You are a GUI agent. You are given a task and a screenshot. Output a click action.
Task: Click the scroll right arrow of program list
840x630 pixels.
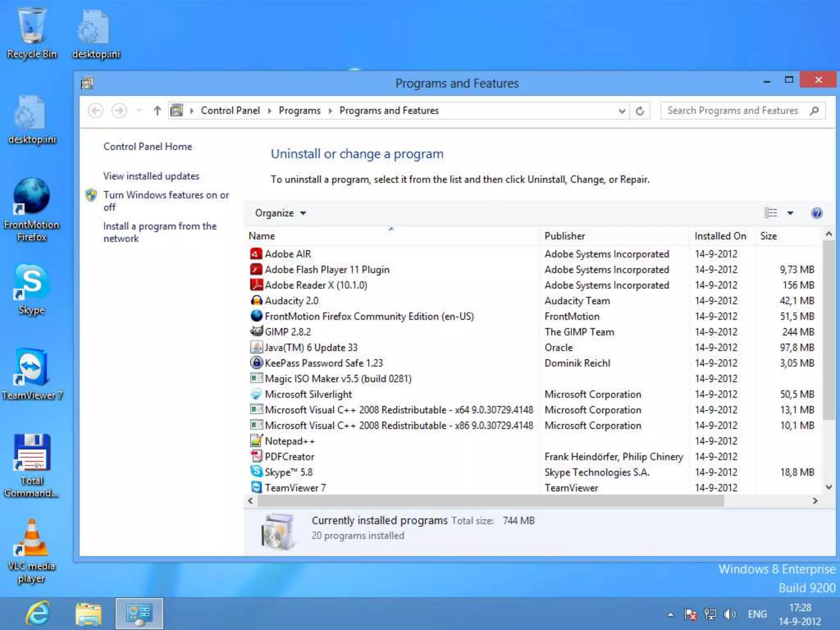click(815, 501)
